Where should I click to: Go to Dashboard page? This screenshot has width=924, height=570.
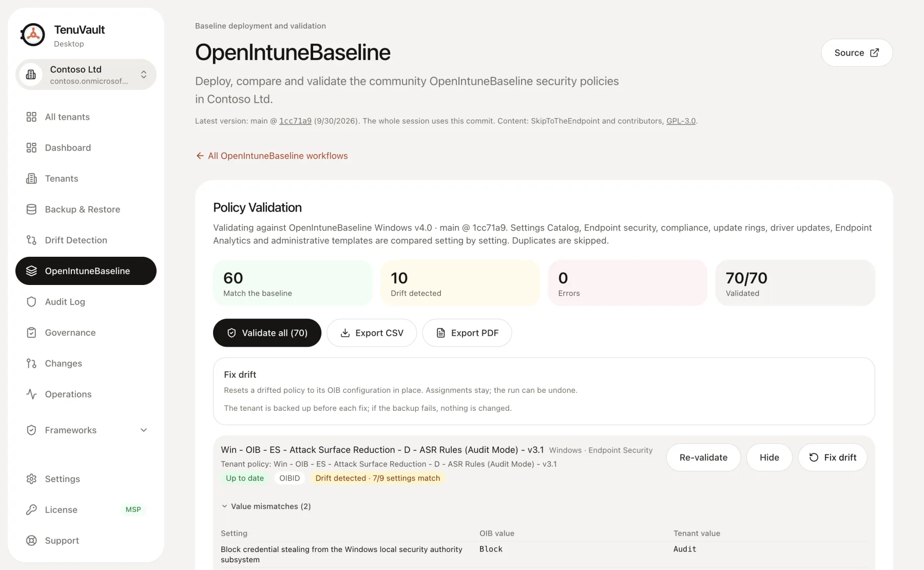click(x=86, y=148)
